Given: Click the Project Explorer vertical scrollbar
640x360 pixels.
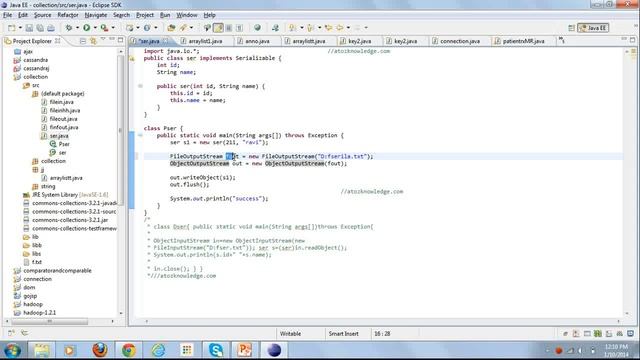Looking at the screenshot, I should [x=120, y=131].
